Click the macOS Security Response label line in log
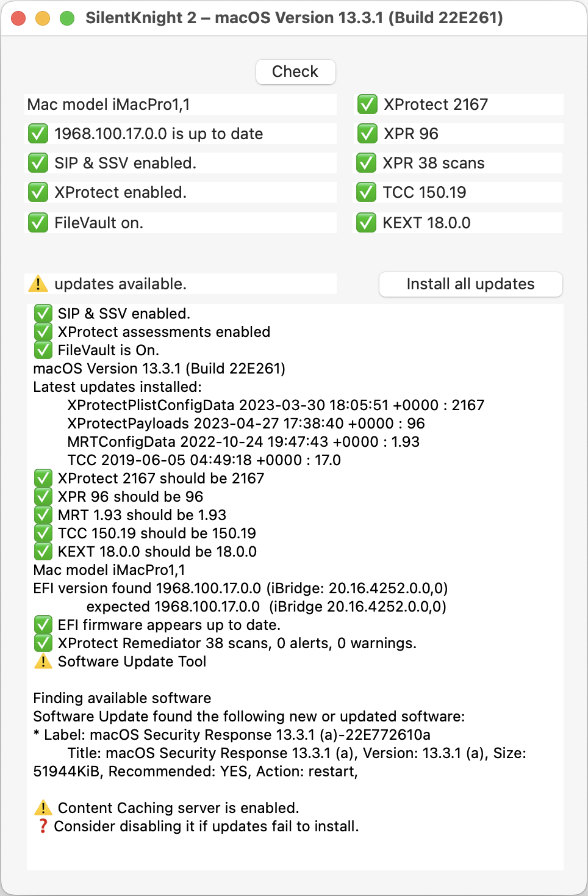Image resolution: width=588 pixels, height=896 pixels. tap(232, 735)
